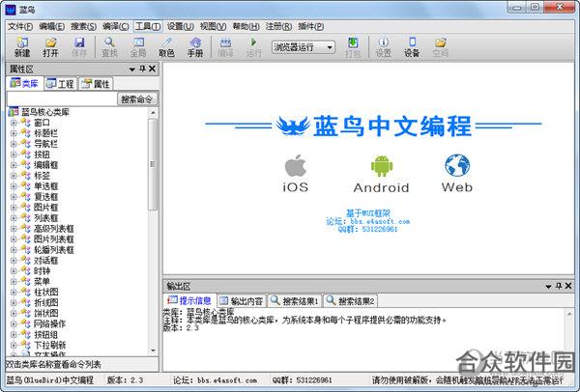Open the 编辑(E) menu
580x392 pixels.
tap(52, 26)
